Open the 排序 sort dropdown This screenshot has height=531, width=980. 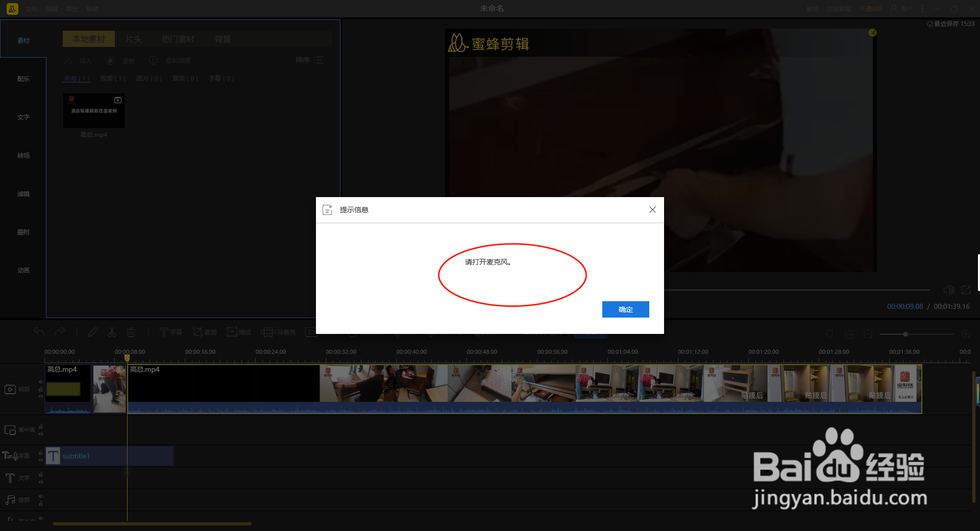(x=309, y=60)
